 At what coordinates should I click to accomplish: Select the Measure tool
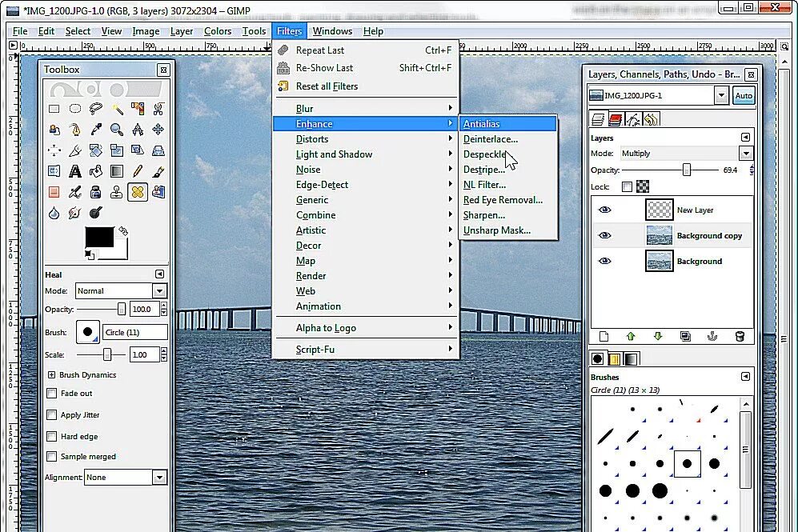tap(138, 129)
